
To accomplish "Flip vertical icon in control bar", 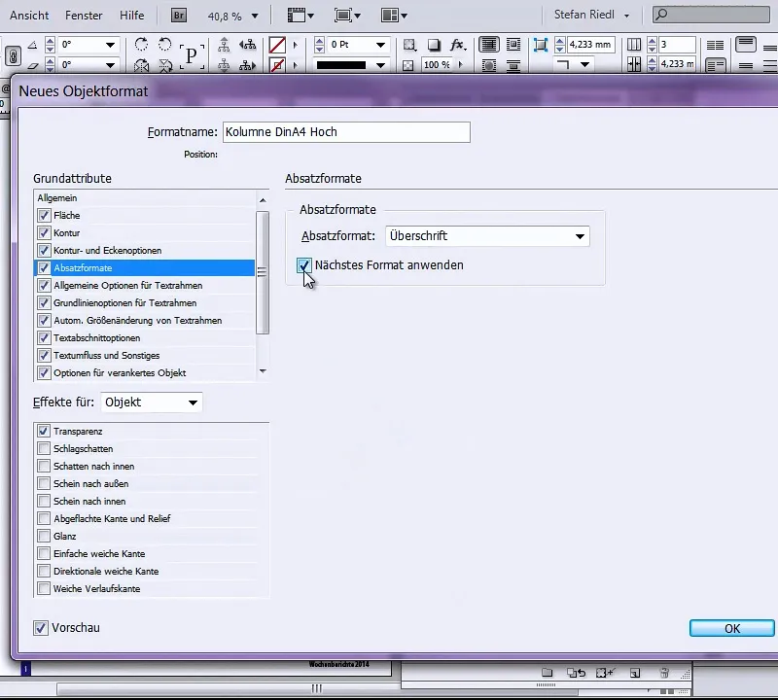I will [164, 65].
